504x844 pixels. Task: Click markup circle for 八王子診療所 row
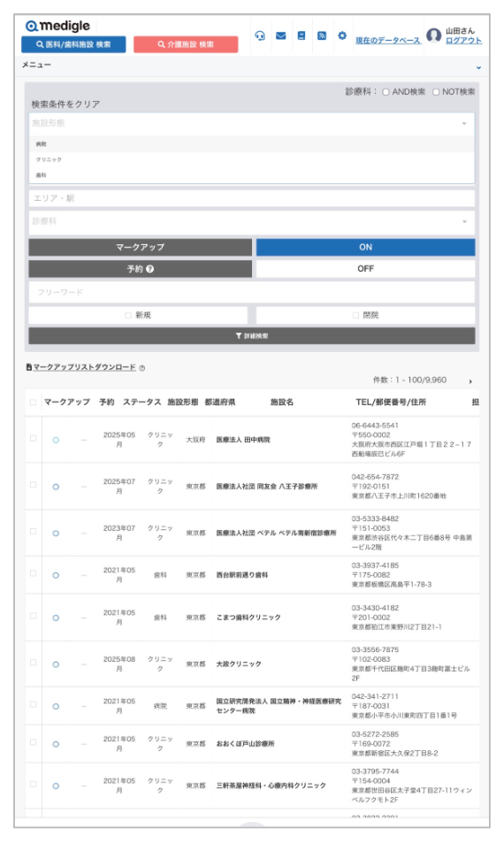click(56, 487)
